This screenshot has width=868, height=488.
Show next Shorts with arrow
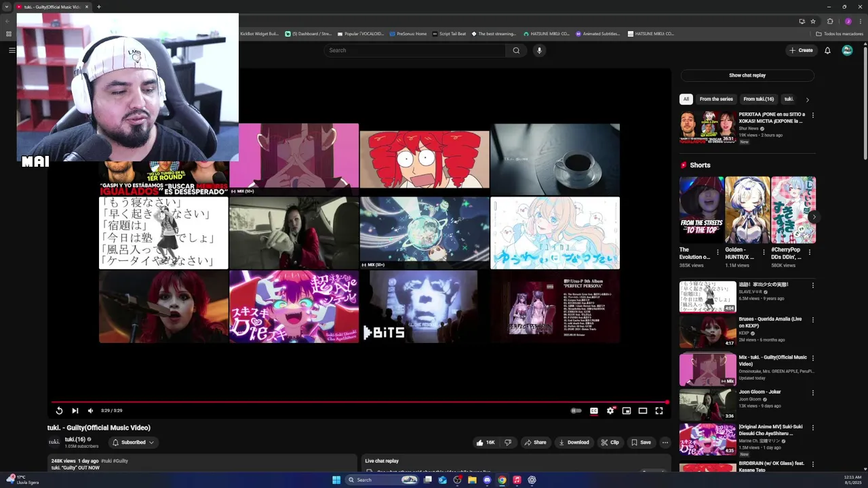[813, 217]
